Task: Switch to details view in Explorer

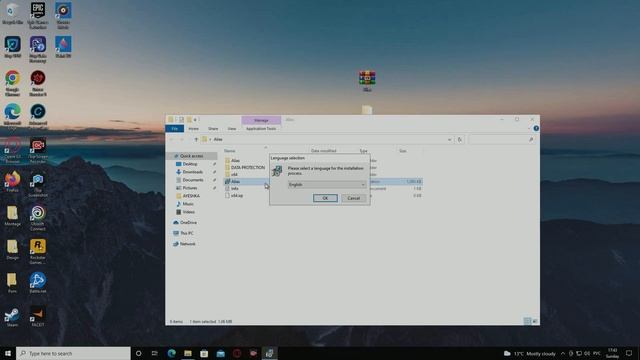Action: [527, 321]
